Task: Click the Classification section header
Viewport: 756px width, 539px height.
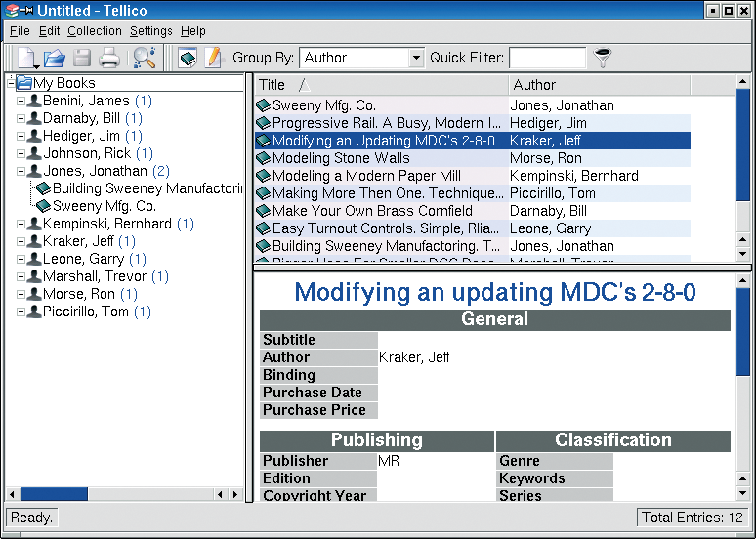Action: pos(612,440)
